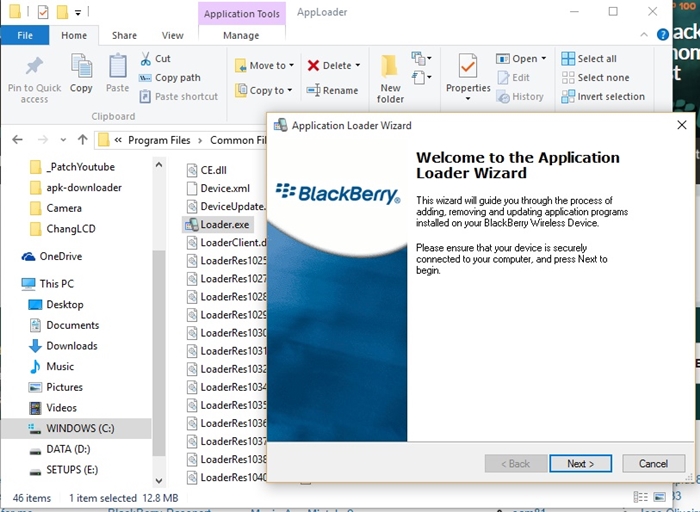This screenshot has width=700, height=512.
Task: Go back with the left arrow
Action: click(x=17, y=140)
